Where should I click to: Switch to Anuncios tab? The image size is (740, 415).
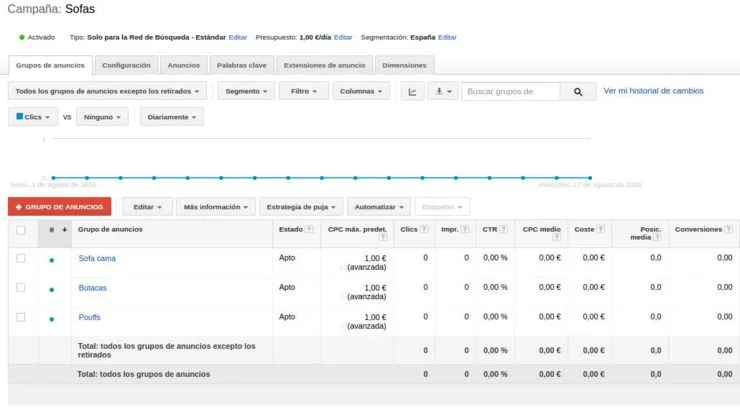coord(184,65)
